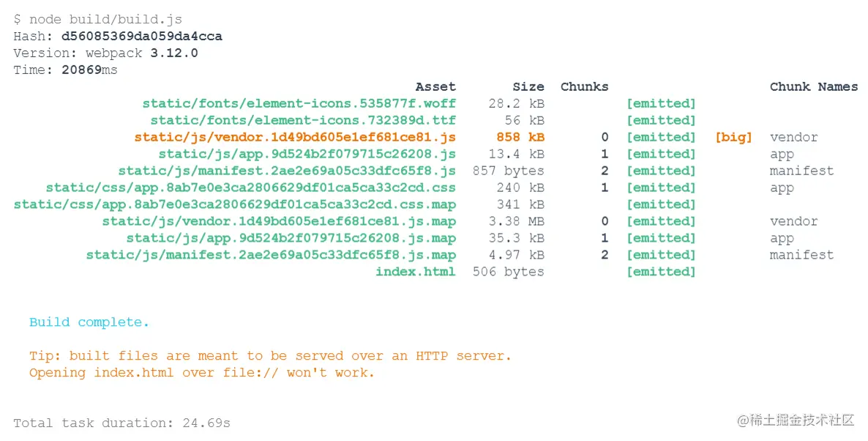Select the app .js.map asset path
This screenshot has height=441, width=868.
(x=291, y=238)
